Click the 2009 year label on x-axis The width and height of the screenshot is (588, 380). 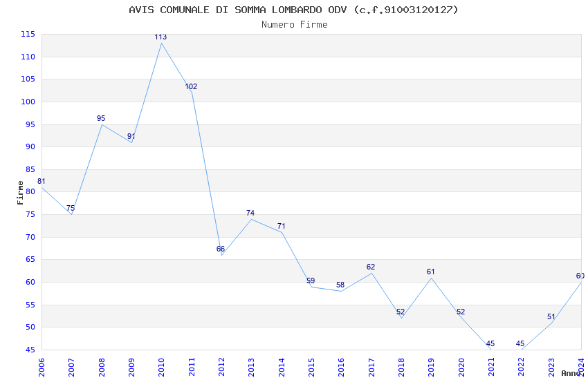[131, 367]
